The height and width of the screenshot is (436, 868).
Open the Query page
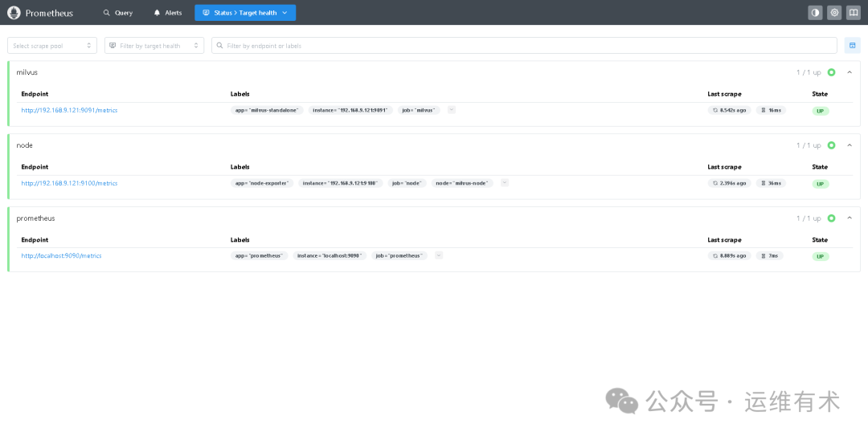click(118, 13)
